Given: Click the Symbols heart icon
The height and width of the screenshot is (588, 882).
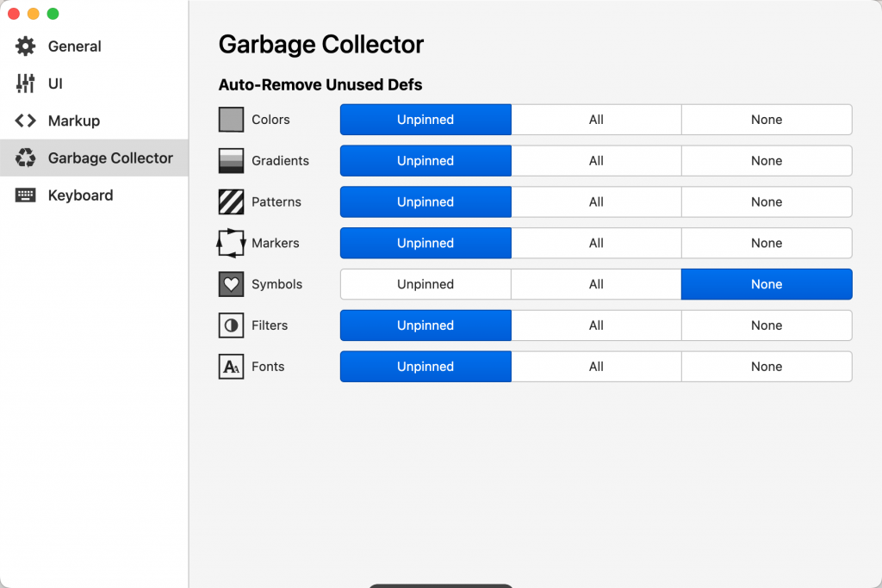Looking at the screenshot, I should click(231, 285).
